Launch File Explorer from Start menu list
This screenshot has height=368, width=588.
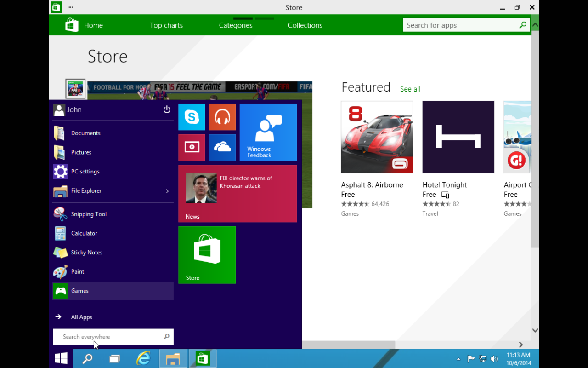tap(107, 191)
